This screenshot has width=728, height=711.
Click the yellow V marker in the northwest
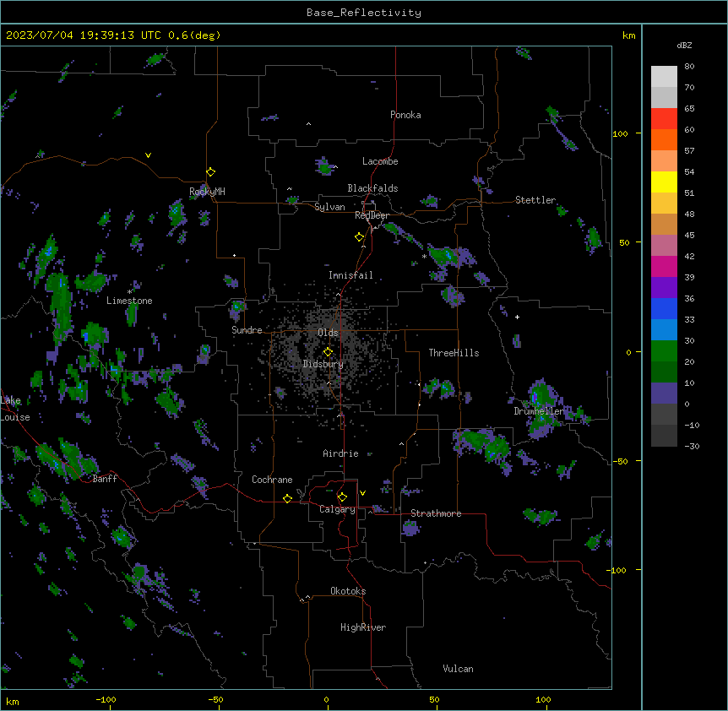pyautogui.click(x=148, y=155)
